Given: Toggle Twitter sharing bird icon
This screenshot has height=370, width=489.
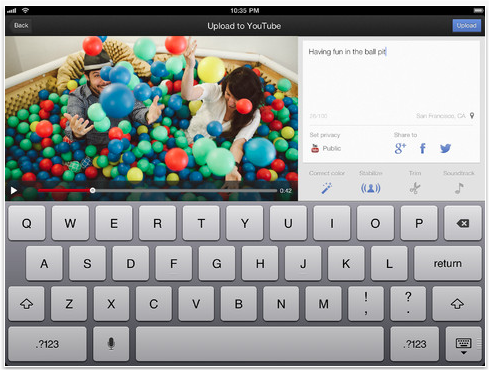Looking at the screenshot, I should [x=445, y=148].
